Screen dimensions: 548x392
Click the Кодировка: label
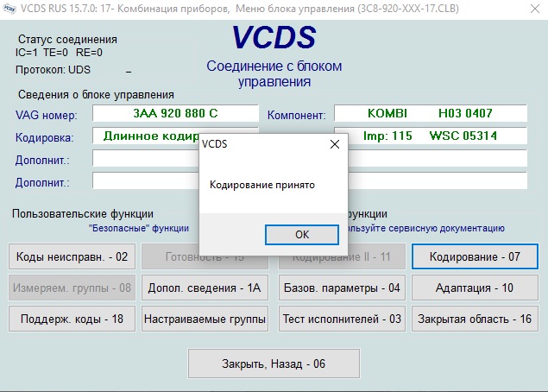[x=44, y=137]
